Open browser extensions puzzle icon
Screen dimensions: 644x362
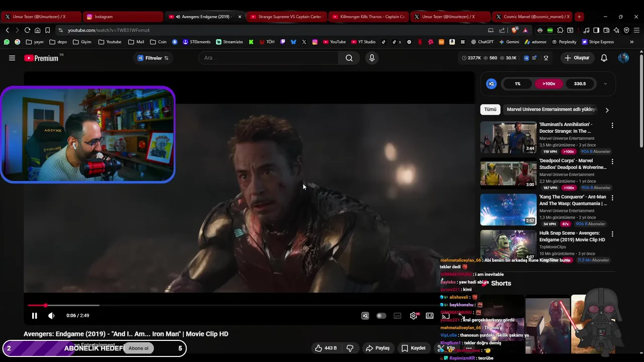pyautogui.click(x=560, y=30)
